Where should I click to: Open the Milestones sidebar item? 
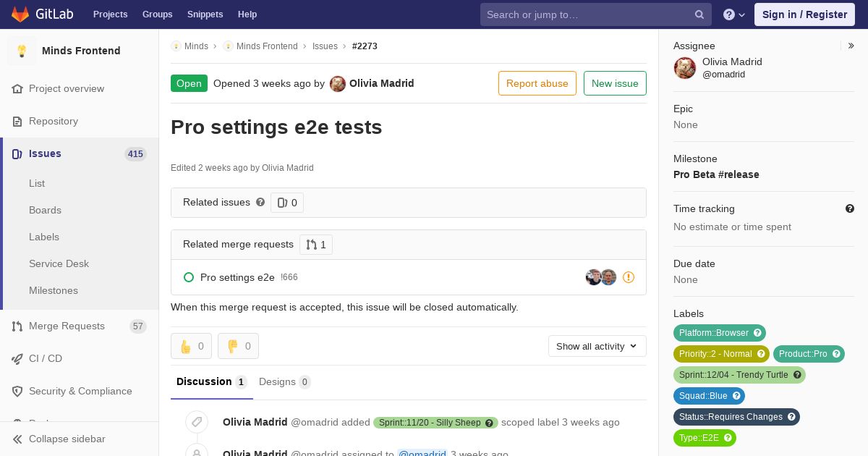click(x=54, y=290)
